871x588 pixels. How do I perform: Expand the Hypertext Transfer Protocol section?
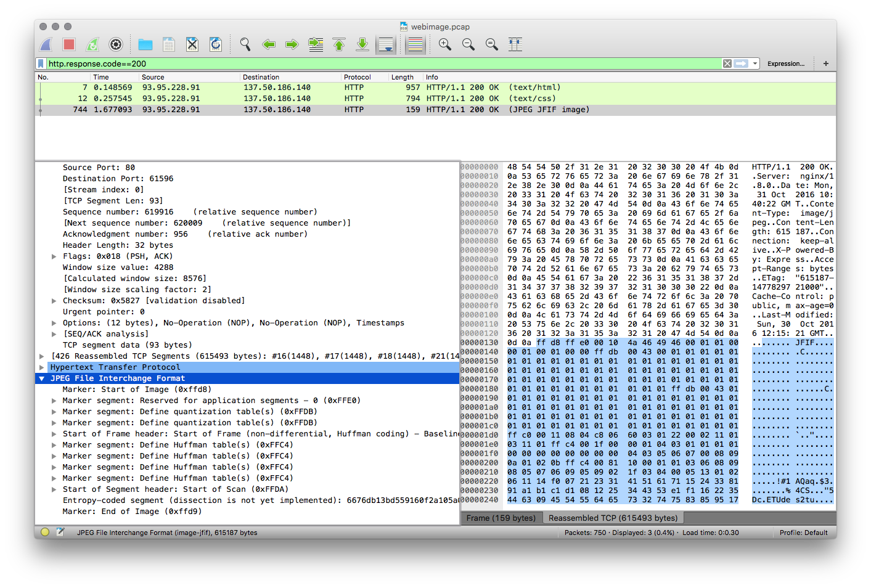42,367
